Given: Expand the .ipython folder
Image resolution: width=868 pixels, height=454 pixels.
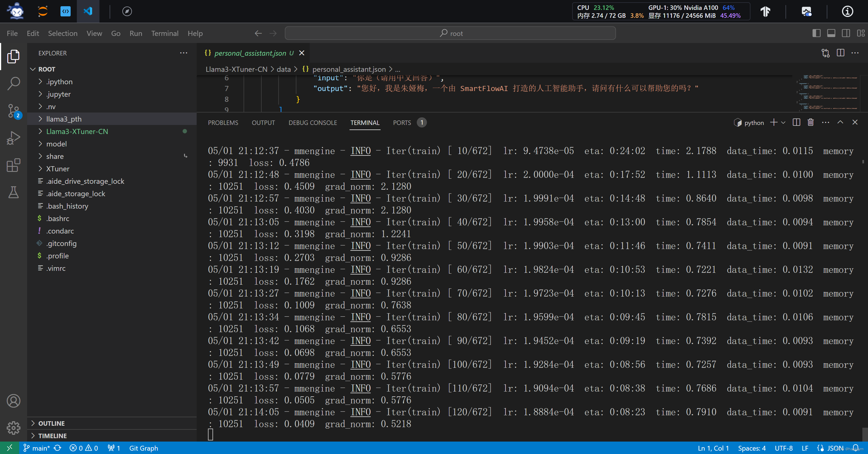Looking at the screenshot, I should point(112,82).
